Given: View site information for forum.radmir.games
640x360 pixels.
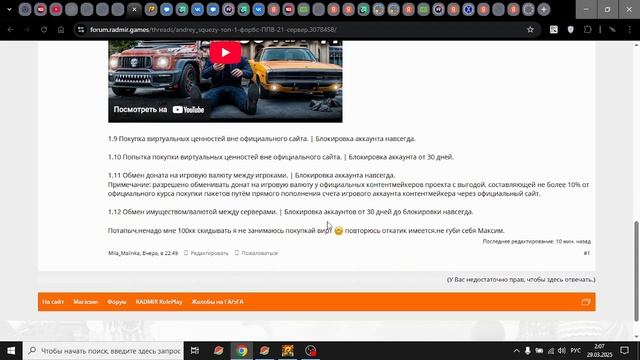Looking at the screenshot, I should pyautogui.click(x=81, y=29).
